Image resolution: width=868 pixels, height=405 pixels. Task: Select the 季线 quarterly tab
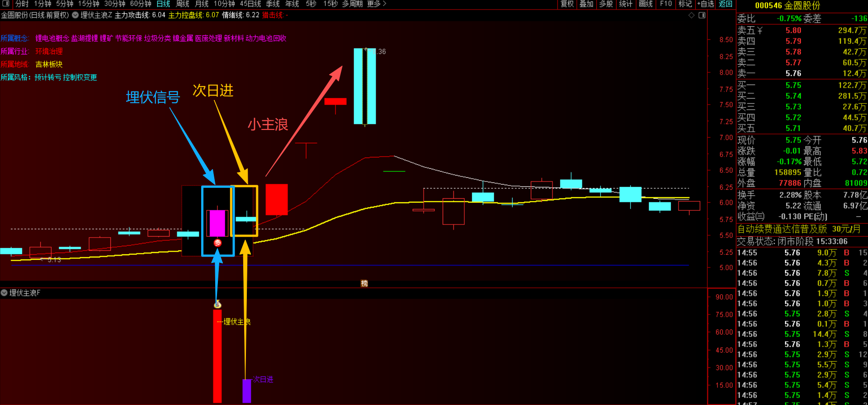pyautogui.click(x=273, y=4)
